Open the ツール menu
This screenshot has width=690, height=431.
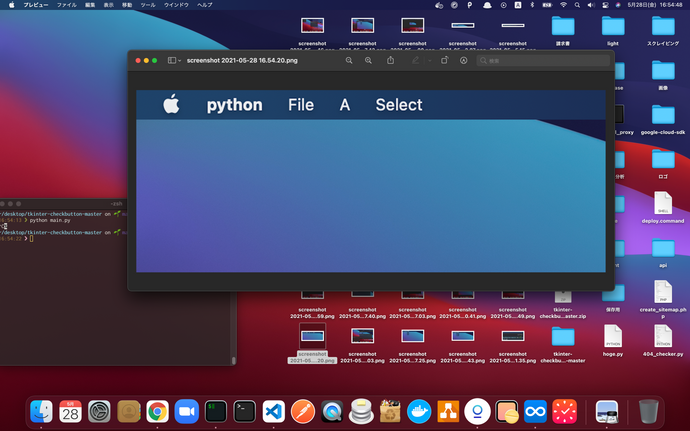(x=148, y=5)
